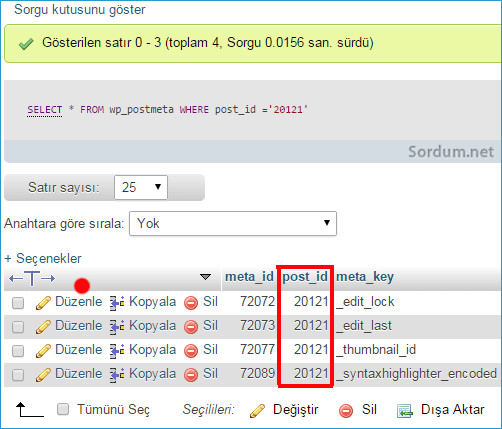This screenshot has height=429, width=502.
Task: Click Sorgu kutusunu göster link
Action: 80,10
